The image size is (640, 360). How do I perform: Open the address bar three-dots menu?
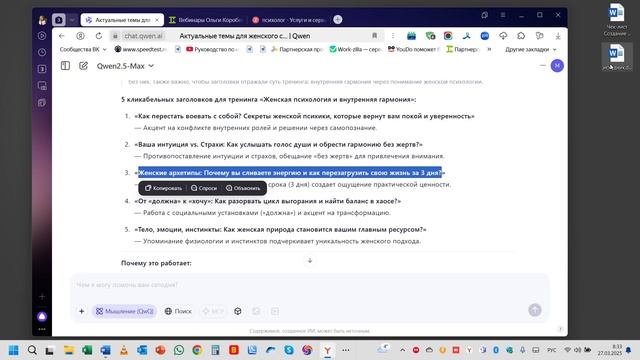393,36
